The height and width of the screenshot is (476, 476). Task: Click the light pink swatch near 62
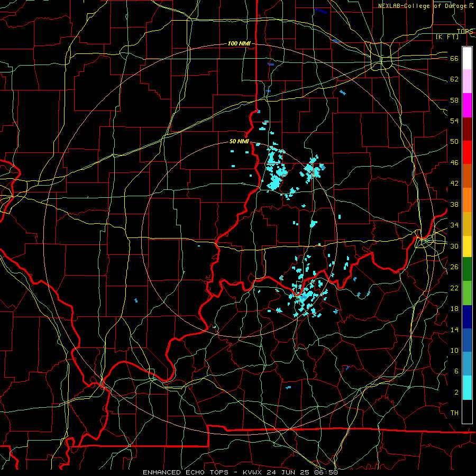pyautogui.click(x=467, y=81)
